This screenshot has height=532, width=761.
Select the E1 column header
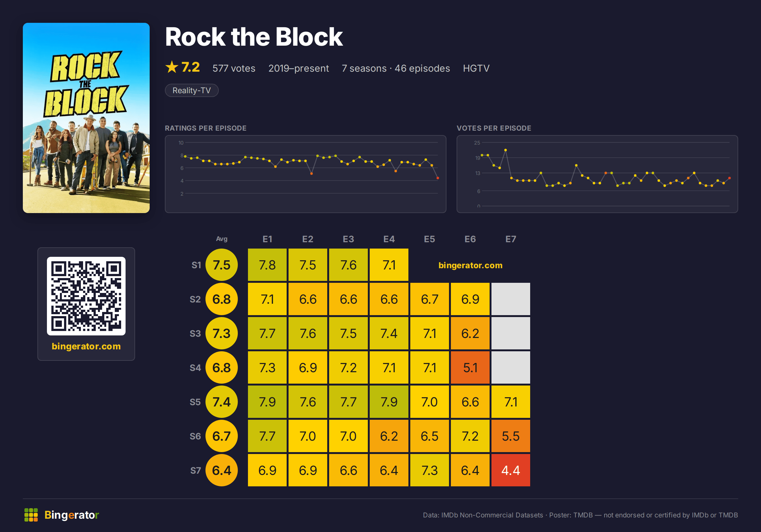[267, 239]
